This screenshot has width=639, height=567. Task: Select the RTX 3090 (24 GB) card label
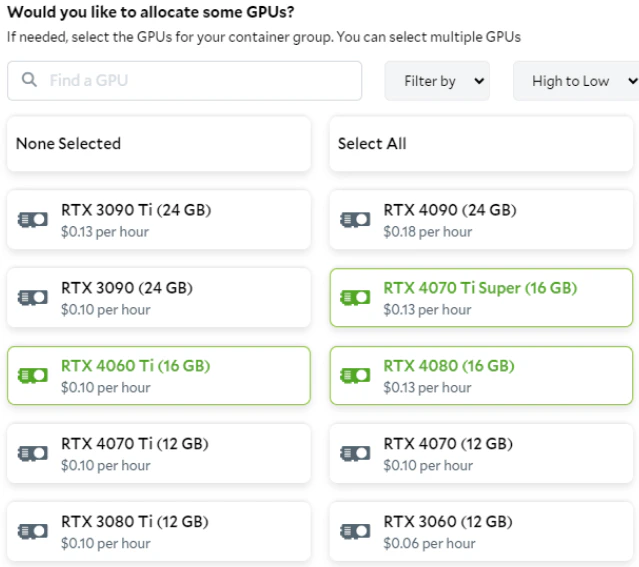126,288
